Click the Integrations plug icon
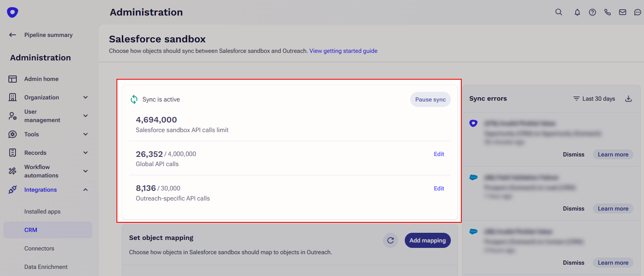The height and width of the screenshot is (276, 644). click(13, 190)
